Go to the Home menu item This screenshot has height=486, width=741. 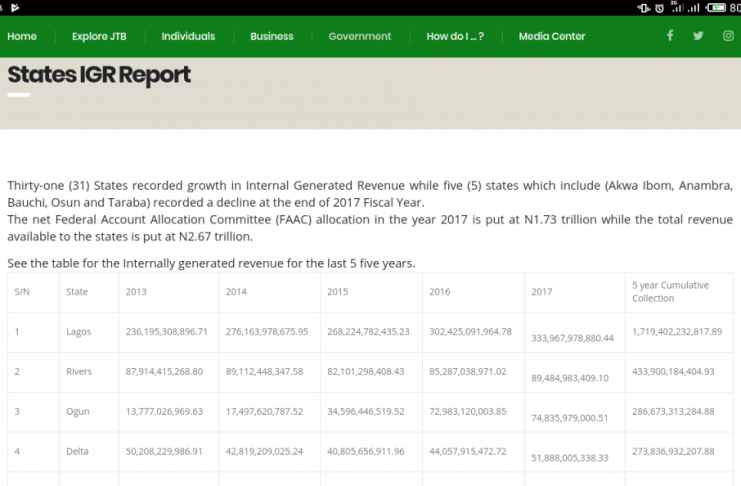pyautogui.click(x=22, y=36)
